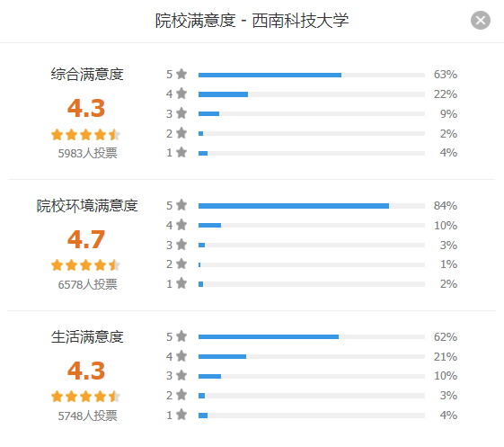Click the 63% progress bar in 综合满意度
This screenshot has height=447, width=504.
tap(312, 75)
